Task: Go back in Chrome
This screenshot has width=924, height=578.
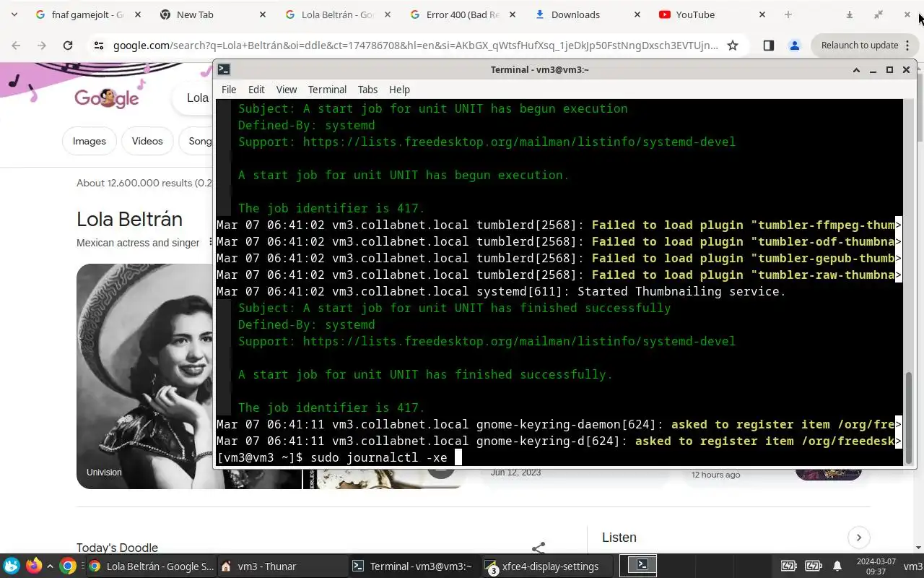Action: point(16,46)
